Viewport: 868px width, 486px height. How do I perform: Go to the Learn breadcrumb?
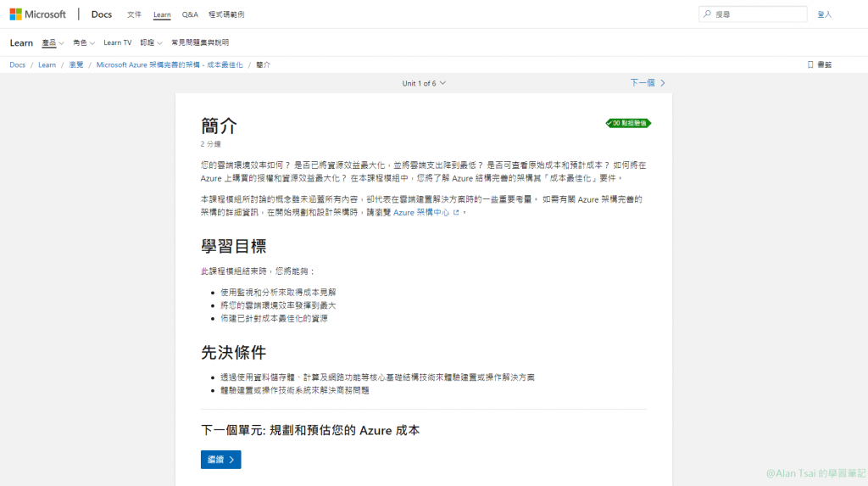[47, 64]
